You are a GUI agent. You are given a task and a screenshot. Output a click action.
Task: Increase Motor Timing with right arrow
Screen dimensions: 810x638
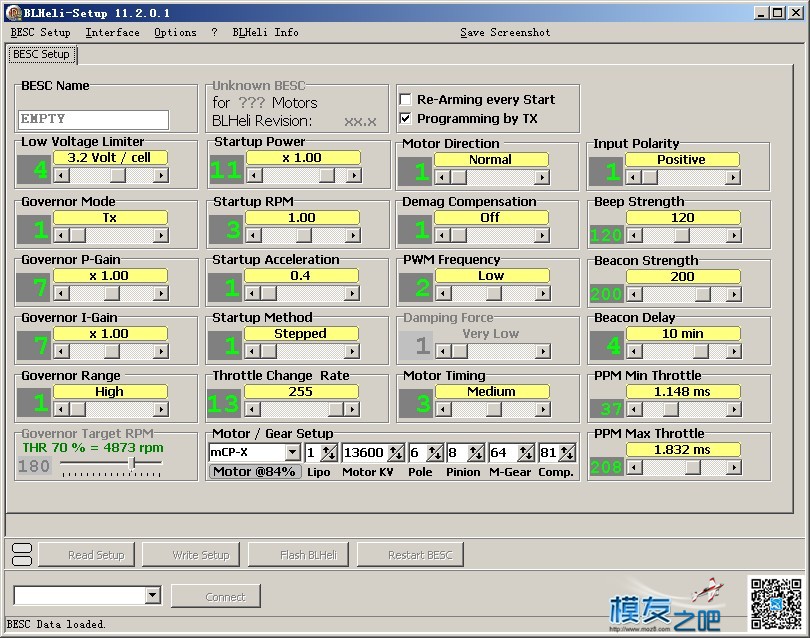543,409
